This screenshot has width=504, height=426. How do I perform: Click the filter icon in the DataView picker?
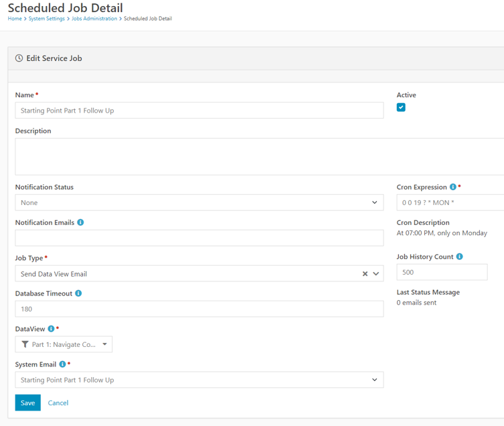pyautogui.click(x=25, y=344)
